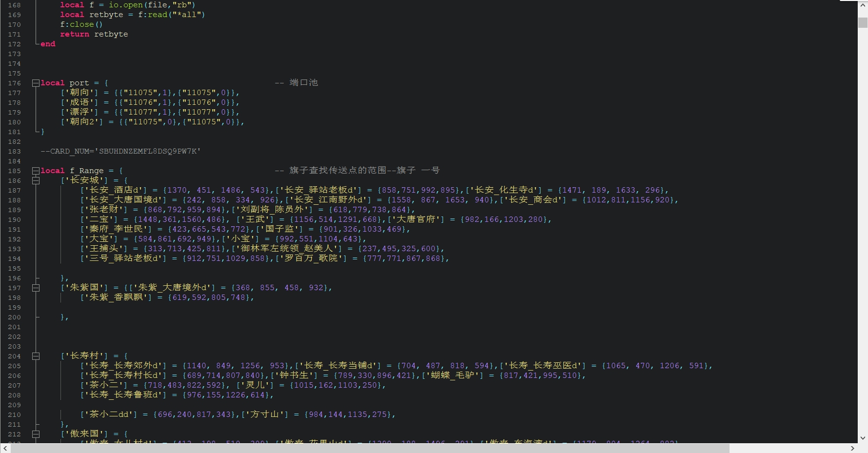Click 'retbyte' in the return statement

coord(111,34)
